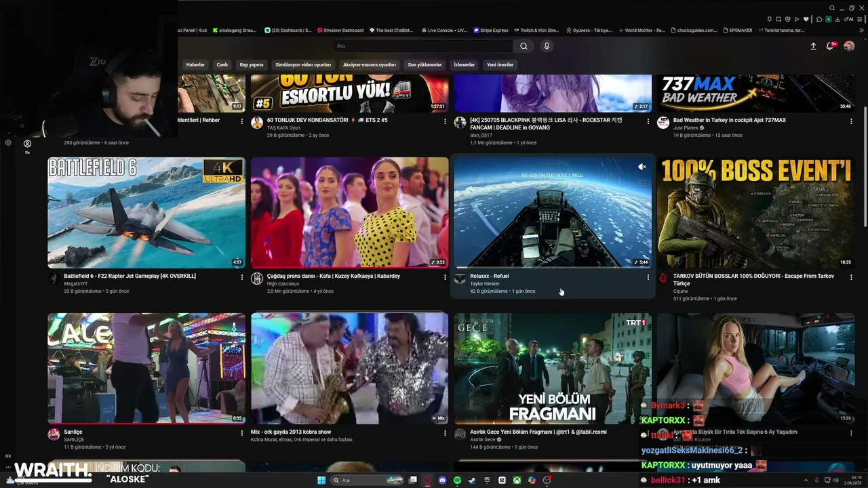Select the Haberler filter chip
The image size is (868, 488).
(x=195, y=64)
